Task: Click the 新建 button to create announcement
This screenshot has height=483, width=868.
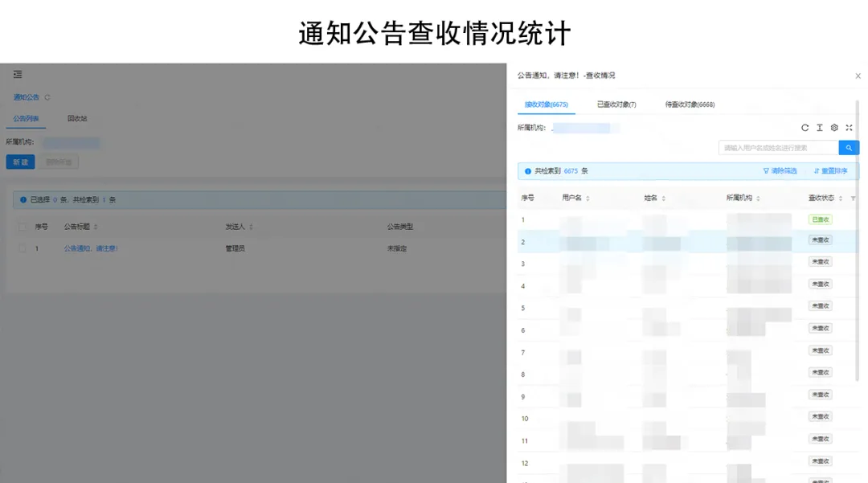Action: point(20,162)
